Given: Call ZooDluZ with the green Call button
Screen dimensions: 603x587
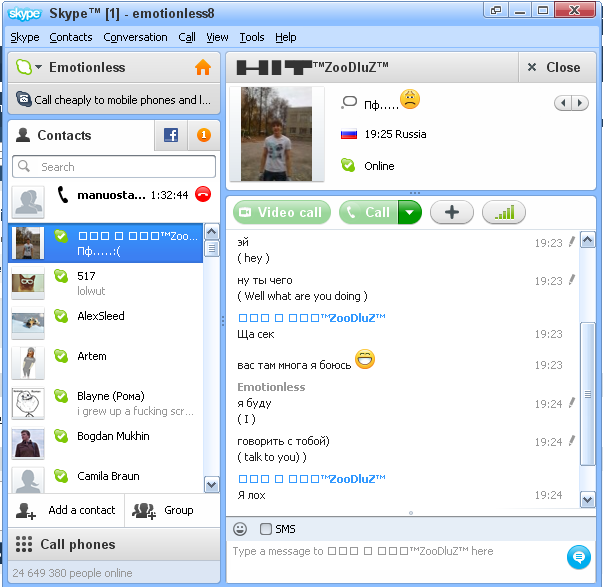Looking at the screenshot, I should (x=368, y=212).
